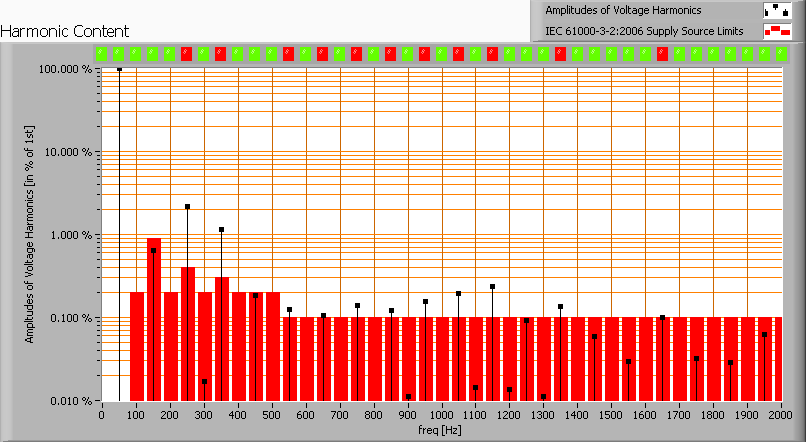Click the Harmonic Content graph title
The width and height of the screenshot is (806, 442).
point(57,31)
